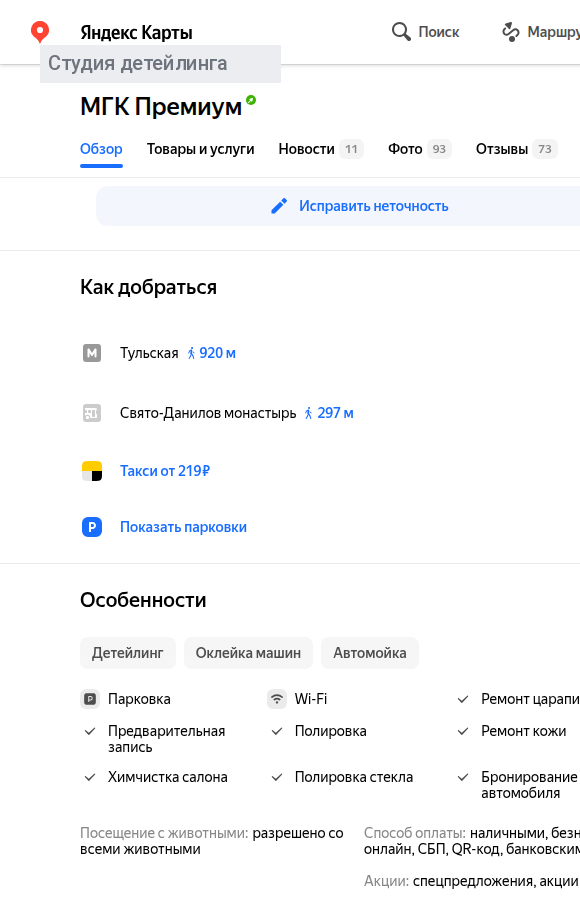Click the Парковка feature icon
The width and height of the screenshot is (580, 900).
pos(90,699)
